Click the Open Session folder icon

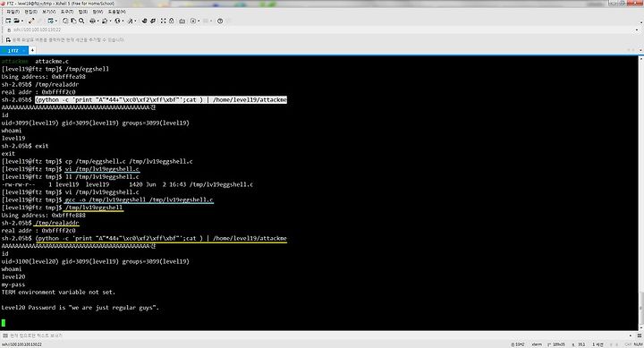(x=16, y=21)
